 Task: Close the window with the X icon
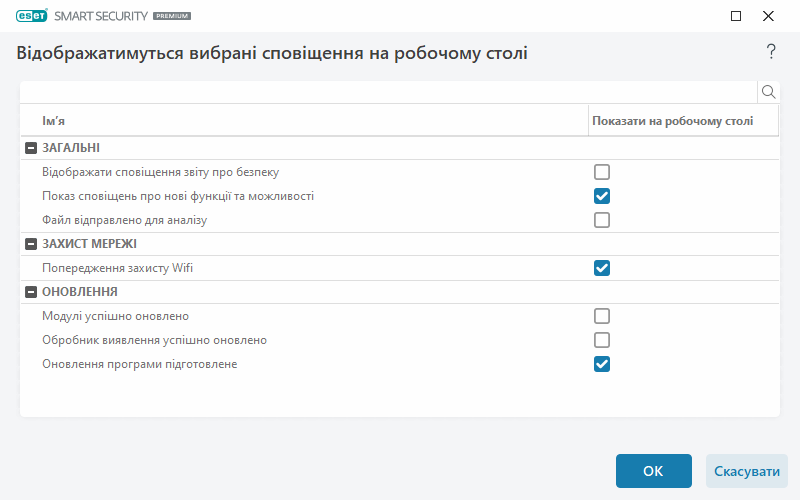point(768,16)
